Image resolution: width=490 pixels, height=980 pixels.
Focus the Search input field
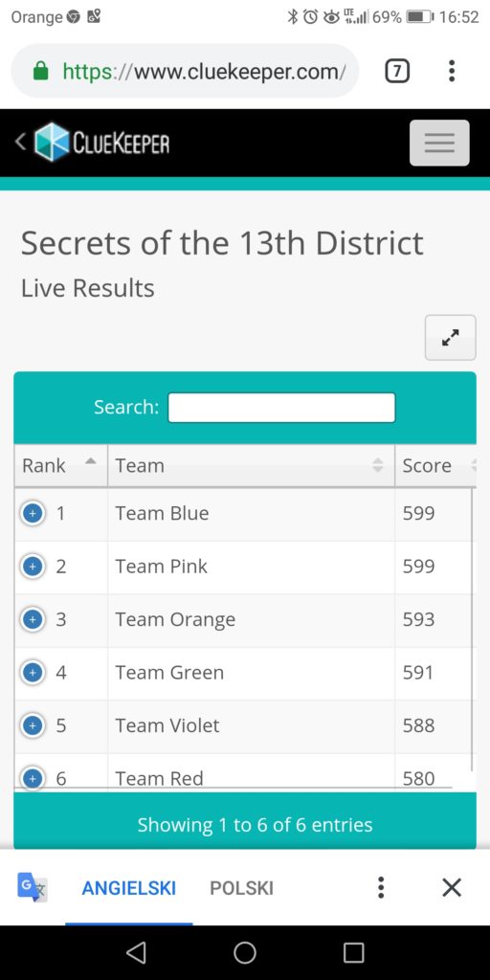pos(282,408)
